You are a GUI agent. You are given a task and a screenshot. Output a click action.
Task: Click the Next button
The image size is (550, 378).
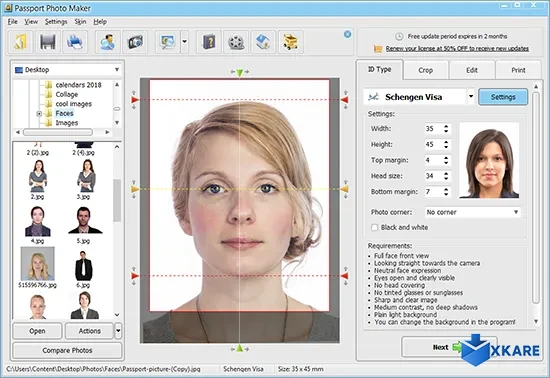pos(449,347)
